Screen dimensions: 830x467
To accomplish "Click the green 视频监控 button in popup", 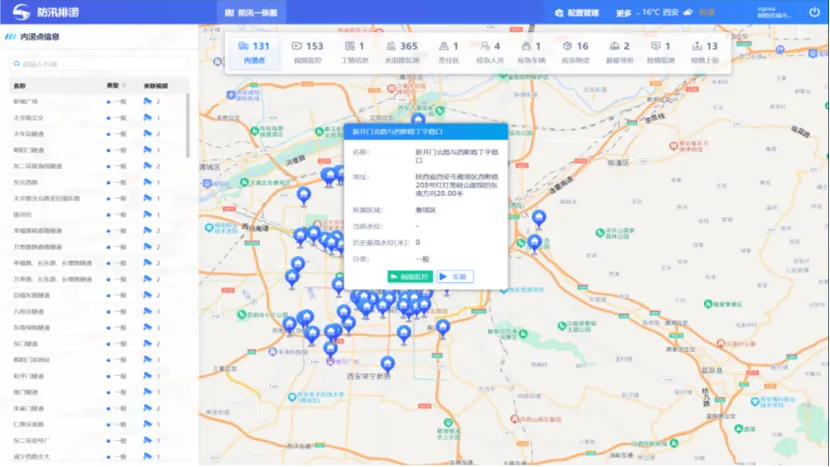I will point(410,277).
